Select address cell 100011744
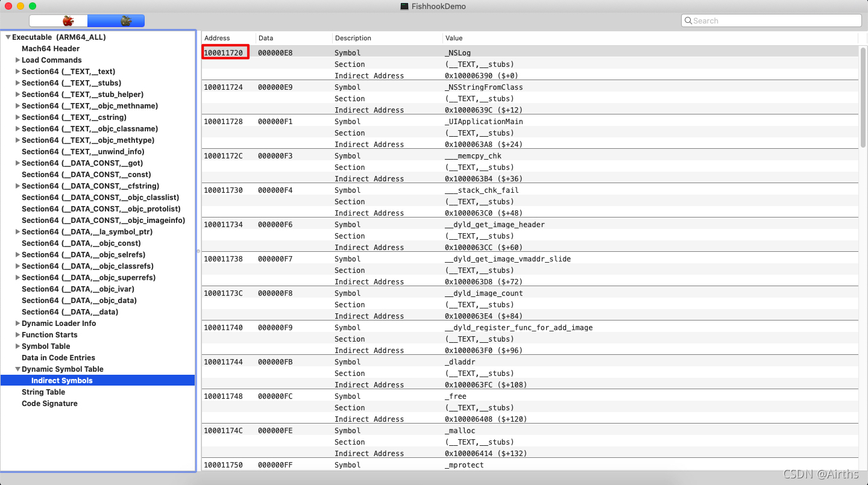 click(x=223, y=362)
